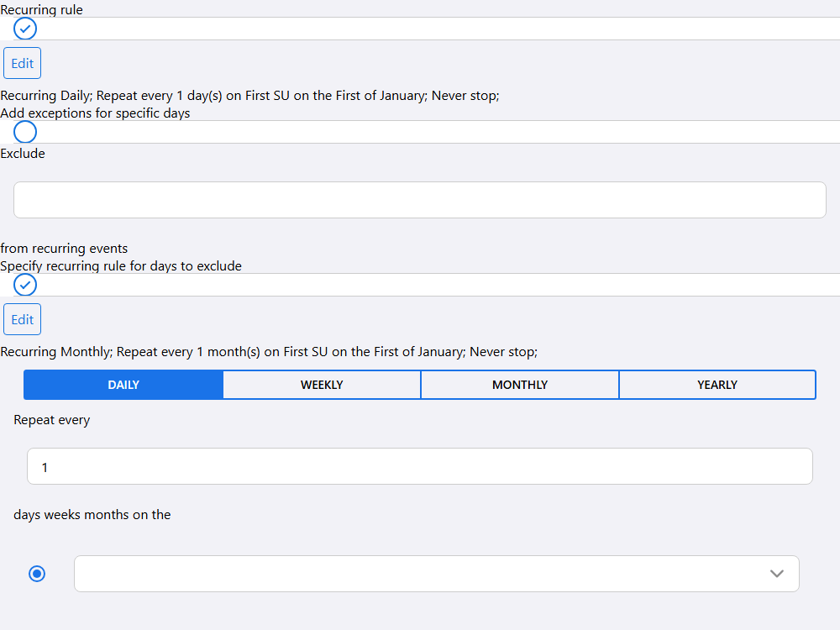Image resolution: width=840 pixels, height=630 pixels.
Task: Uncheck the Recurring rule checkbox
Action: (25, 29)
